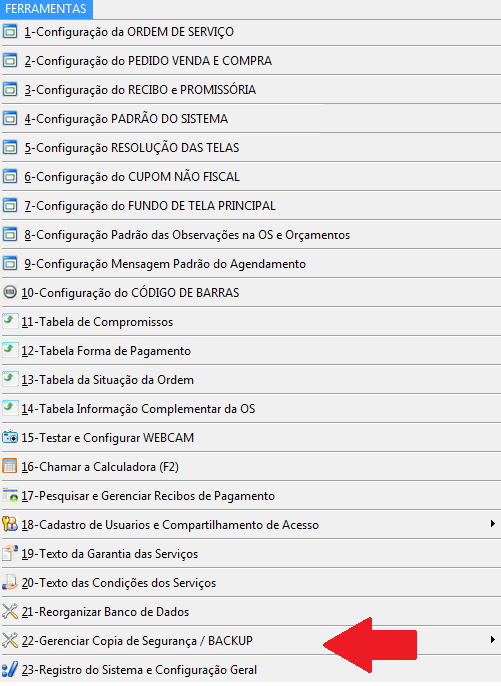This screenshot has width=501, height=686.
Task: Open the FERRAMENTAS menu header
Action: (46, 9)
